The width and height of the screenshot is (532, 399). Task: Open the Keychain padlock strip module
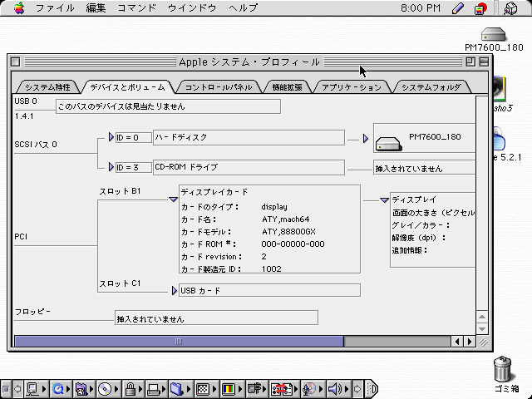[x=133, y=388]
